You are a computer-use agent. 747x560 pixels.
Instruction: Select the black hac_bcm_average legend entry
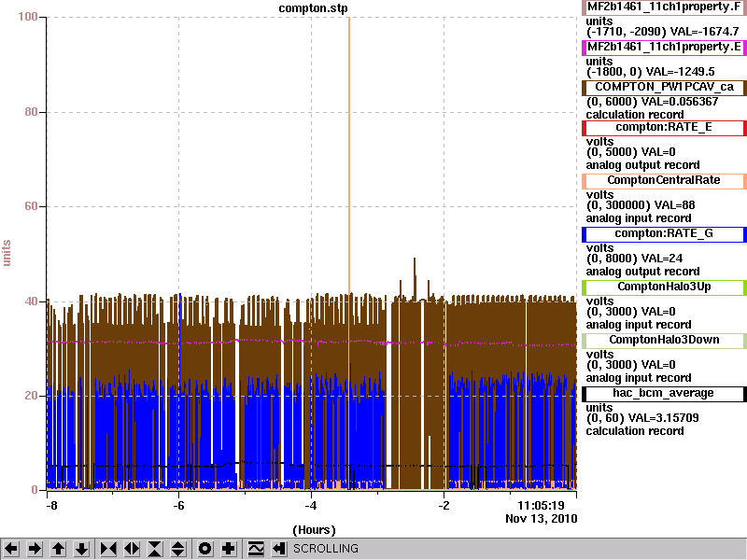(x=664, y=393)
